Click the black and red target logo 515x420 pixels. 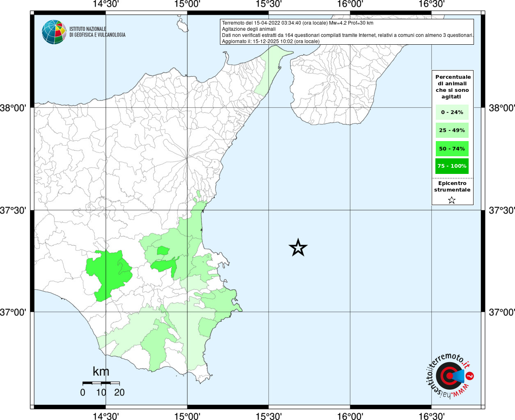tap(446, 376)
